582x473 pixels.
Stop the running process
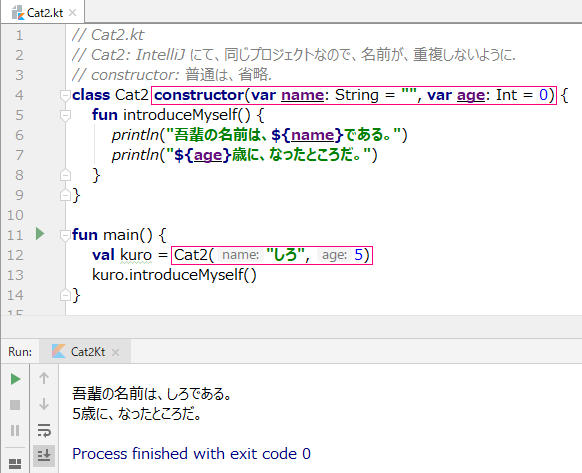pyautogui.click(x=15, y=405)
